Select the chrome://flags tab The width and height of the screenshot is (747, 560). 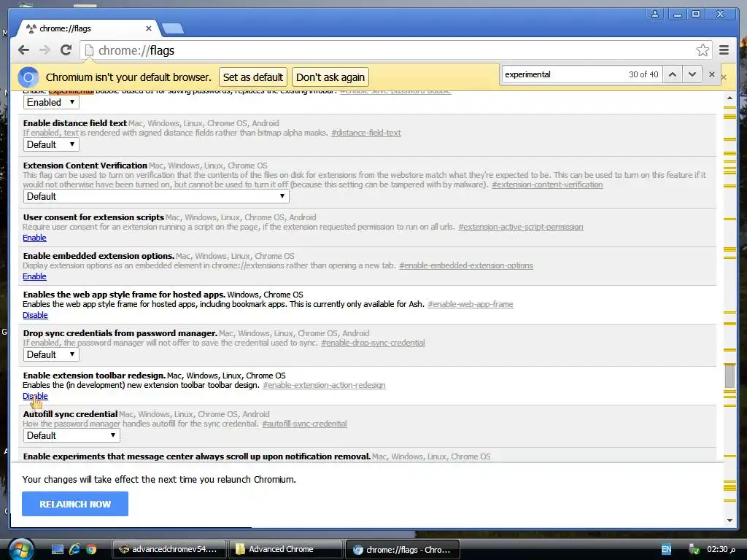pyautogui.click(x=88, y=28)
